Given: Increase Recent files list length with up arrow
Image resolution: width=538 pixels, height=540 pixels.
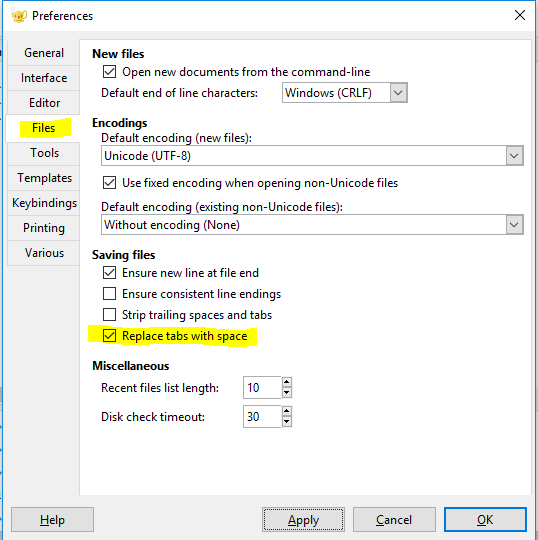Looking at the screenshot, I should tap(287, 382).
